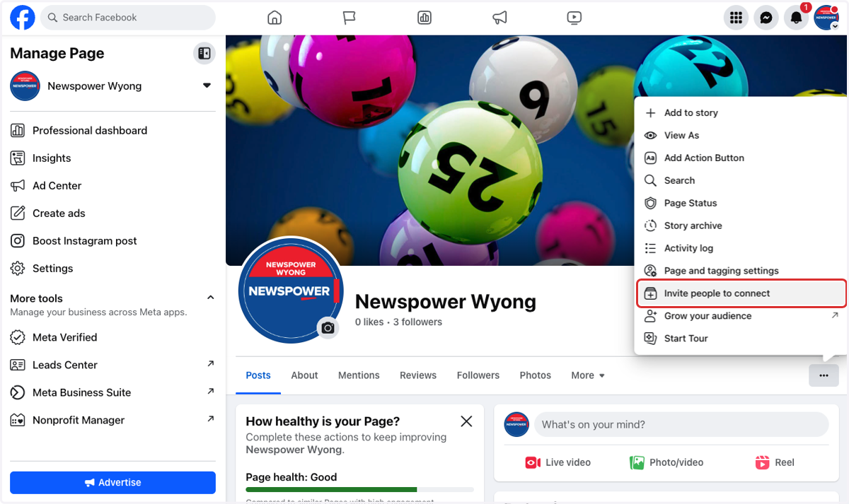This screenshot has height=504, width=849.
Task: Open the Home icon in top navigation
Action: (275, 18)
